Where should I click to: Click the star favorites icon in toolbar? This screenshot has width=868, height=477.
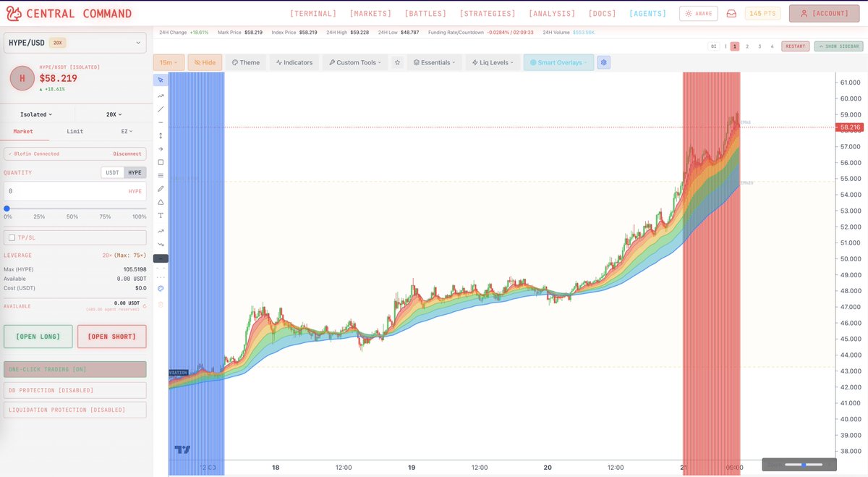397,62
